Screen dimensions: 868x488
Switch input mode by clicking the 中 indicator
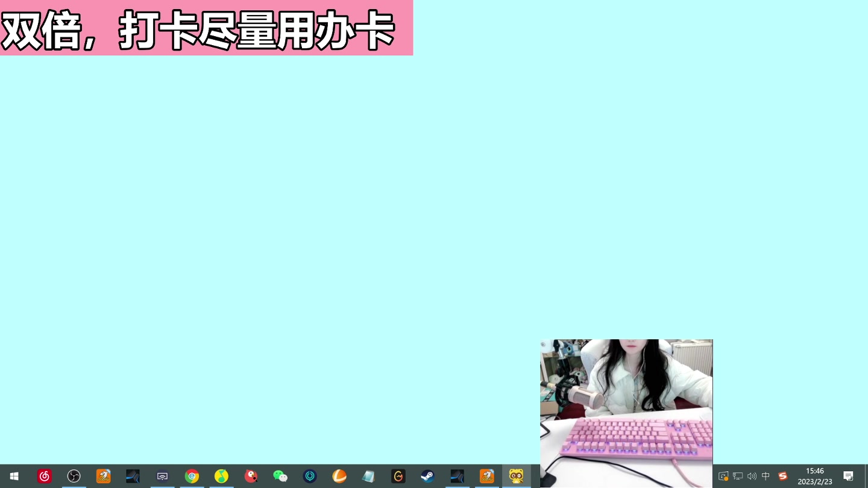pyautogui.click(x=766, y=476)
